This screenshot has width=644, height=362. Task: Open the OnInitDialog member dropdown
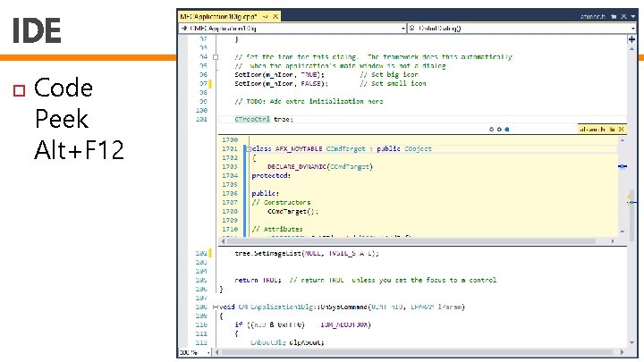coord(522,29)
